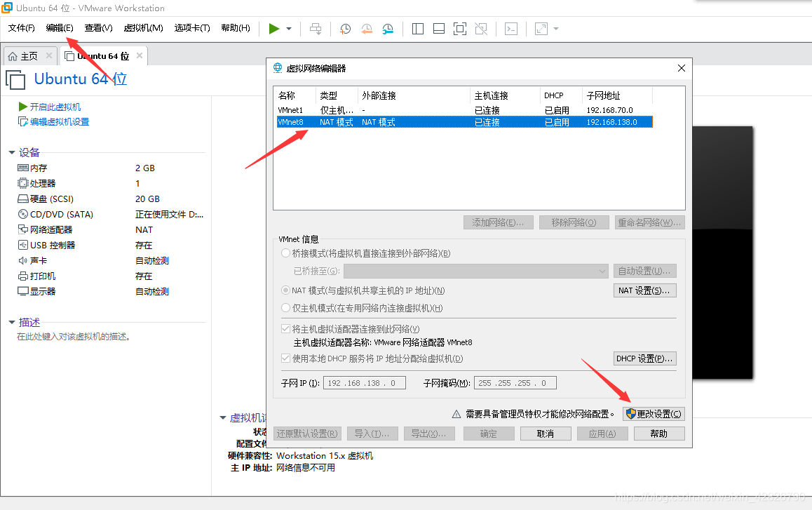Switch to the 主页 tab
Image resolution: width=812 pixels, height=510 pixels.
click(29, 55)
